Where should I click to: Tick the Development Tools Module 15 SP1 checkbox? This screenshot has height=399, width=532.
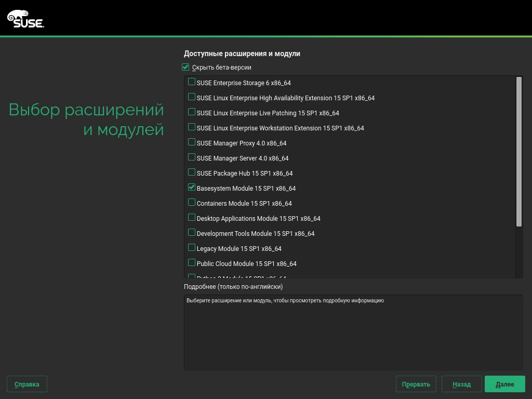pos(192,232)
